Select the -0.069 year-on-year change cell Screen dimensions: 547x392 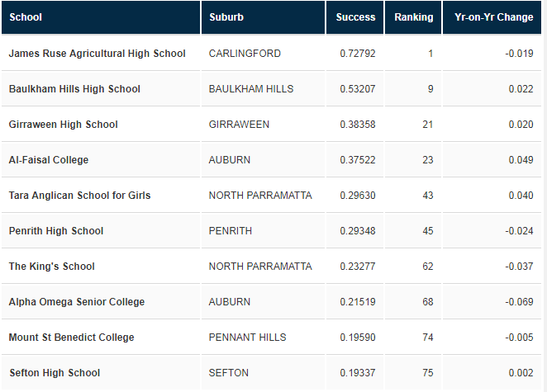492,302
